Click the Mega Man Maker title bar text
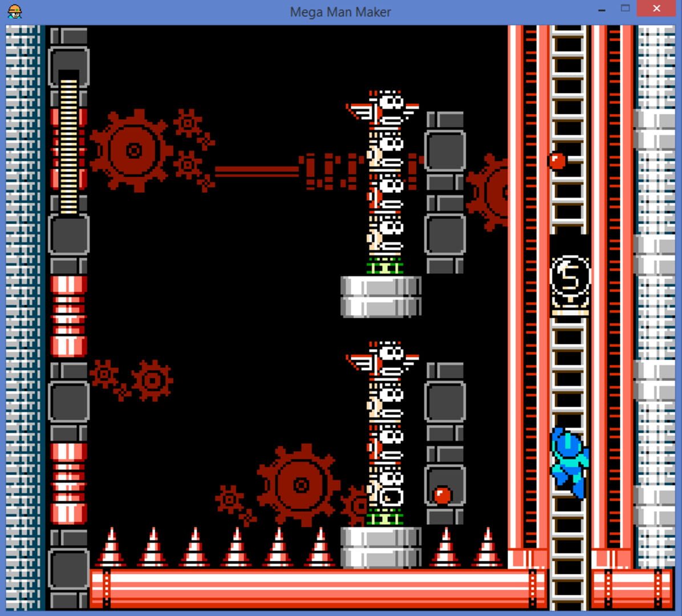This screenshot has height=616, width=682. click(x=340, y=11)
